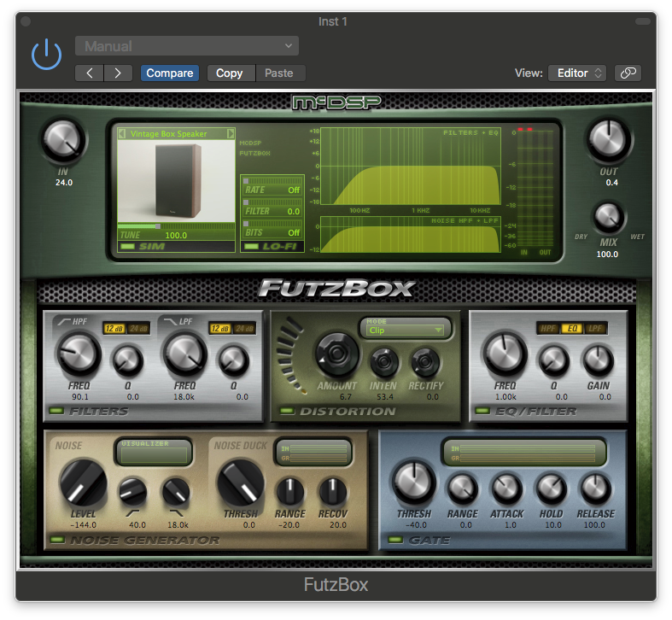Screen dimensions: 672x620
Task: Click the TUNE slider in SIM
Action: pos(176,226)
